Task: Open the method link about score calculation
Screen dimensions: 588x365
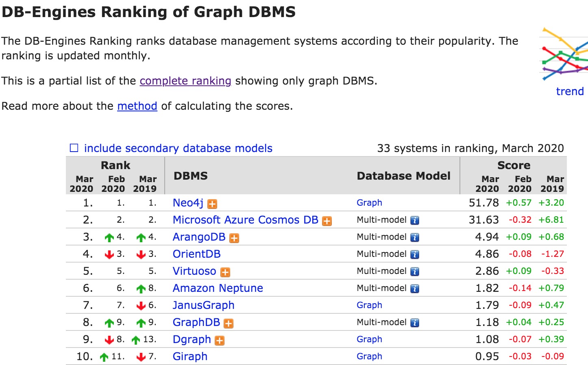Action: coord(137,106)
